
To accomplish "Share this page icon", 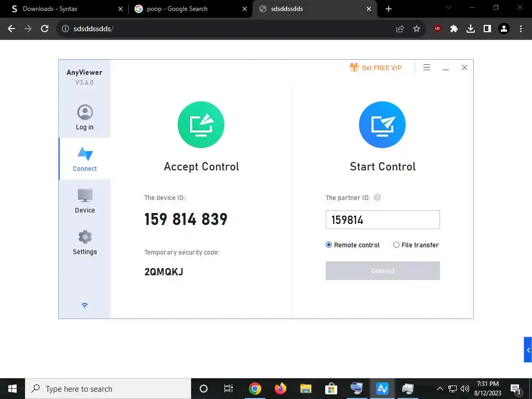I will click(x=400, y=29).
